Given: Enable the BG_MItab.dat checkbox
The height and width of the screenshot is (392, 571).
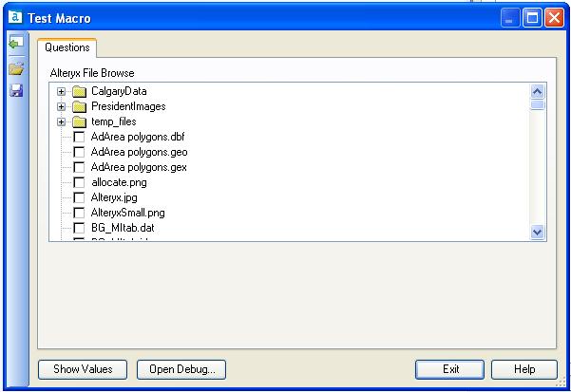Looking at the screenshot, I should point(79,228).
